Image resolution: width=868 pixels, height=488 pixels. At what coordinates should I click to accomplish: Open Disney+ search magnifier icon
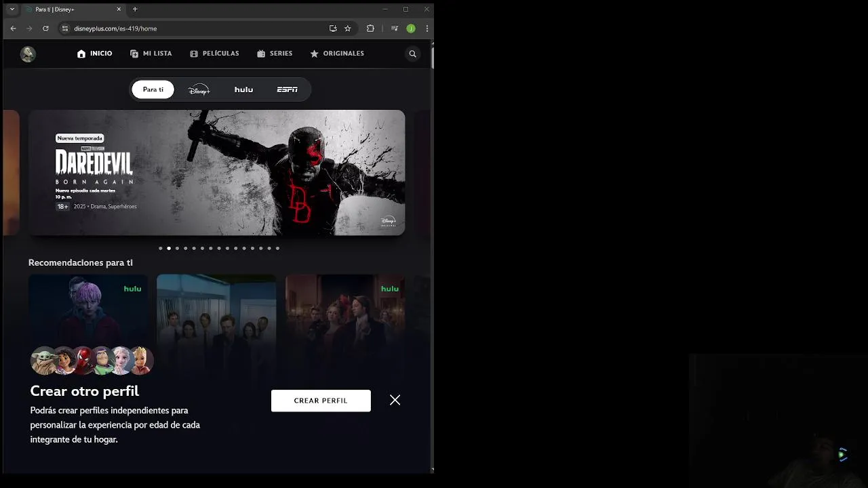412,54
